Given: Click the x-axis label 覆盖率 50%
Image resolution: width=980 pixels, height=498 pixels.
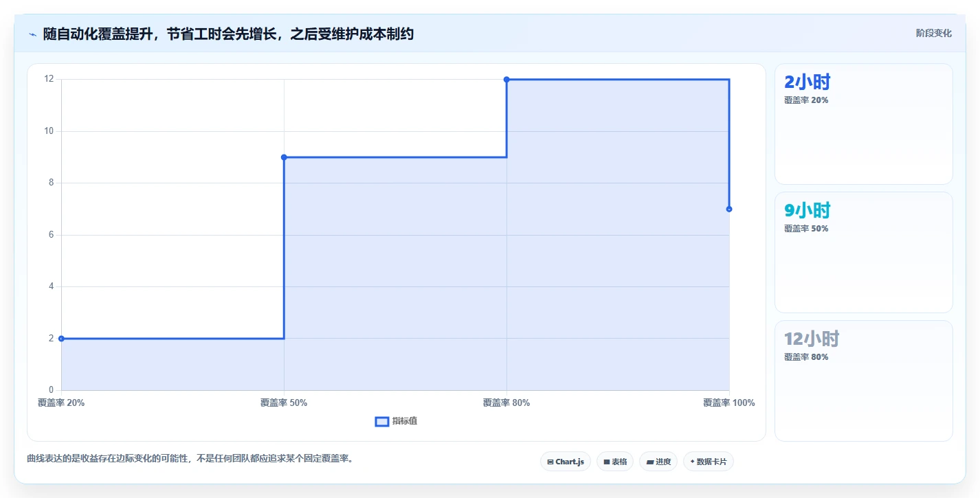Looking at the screenshot, I should [x=284, y=403].
